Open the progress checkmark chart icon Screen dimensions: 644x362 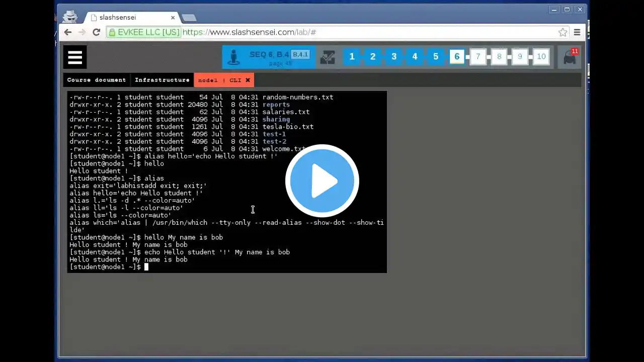[328, 57]
